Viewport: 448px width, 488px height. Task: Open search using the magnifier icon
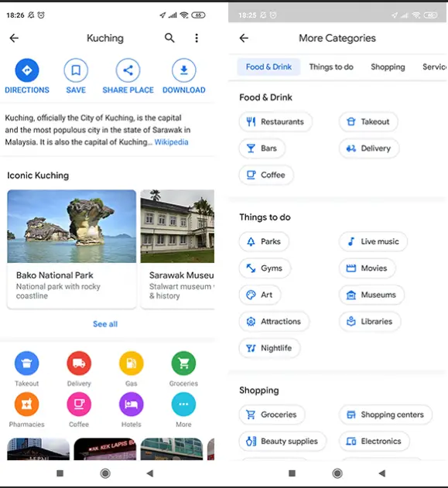click(x=169, y=38)
